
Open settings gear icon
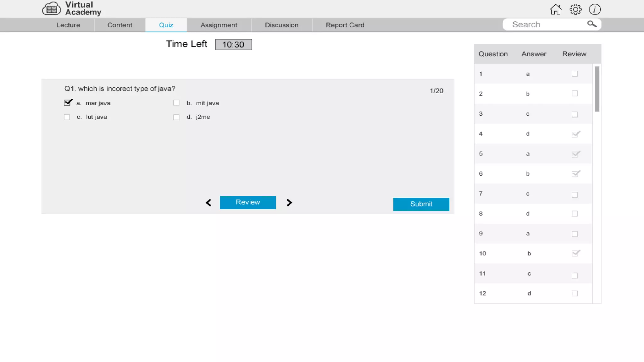click(x=575, y=9)
